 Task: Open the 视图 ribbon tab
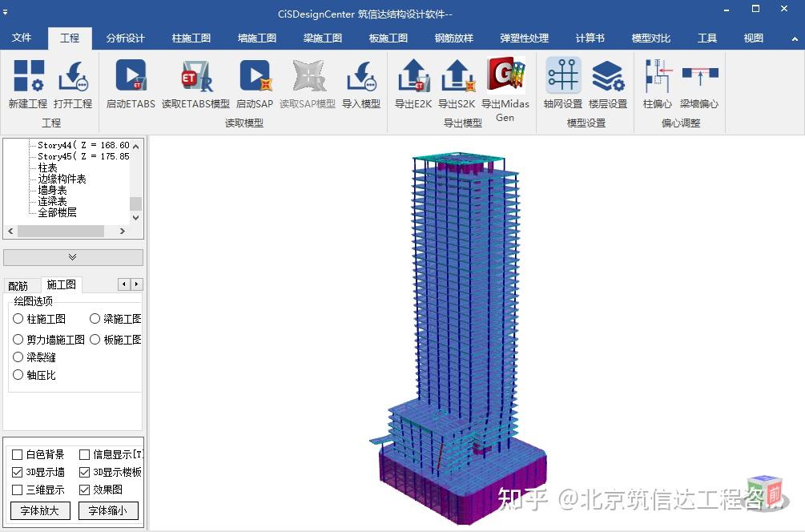point(752,37)
